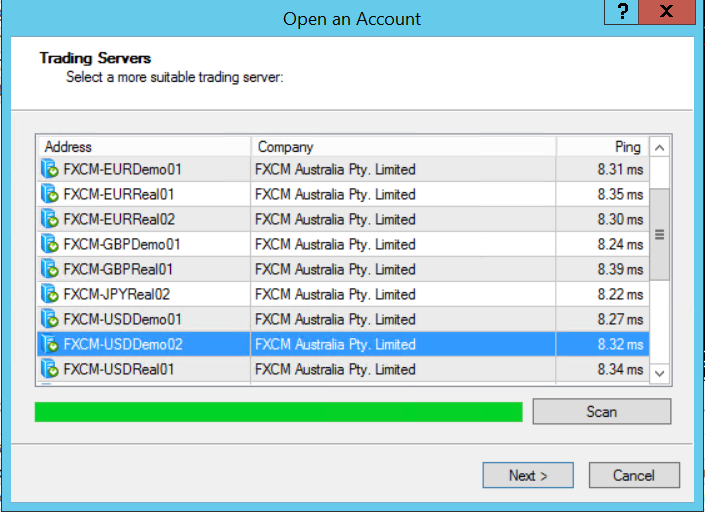Select the highlighted FXCM-USDDemo02 server address
This screenshot has width=705, height=512.
tap(123, 344)
